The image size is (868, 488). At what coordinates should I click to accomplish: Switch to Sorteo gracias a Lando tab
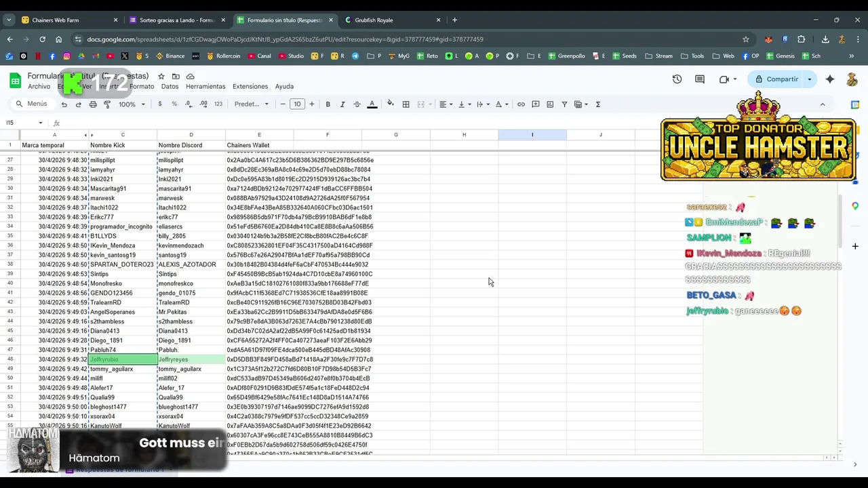pyautogui.click(x=176, y=20)
